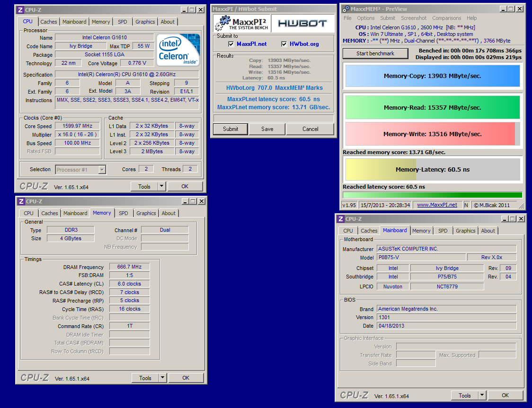532x408 pixels.
Task: Click the Tools button in top-left CPU-Z window
Action: tap(144, 186)
